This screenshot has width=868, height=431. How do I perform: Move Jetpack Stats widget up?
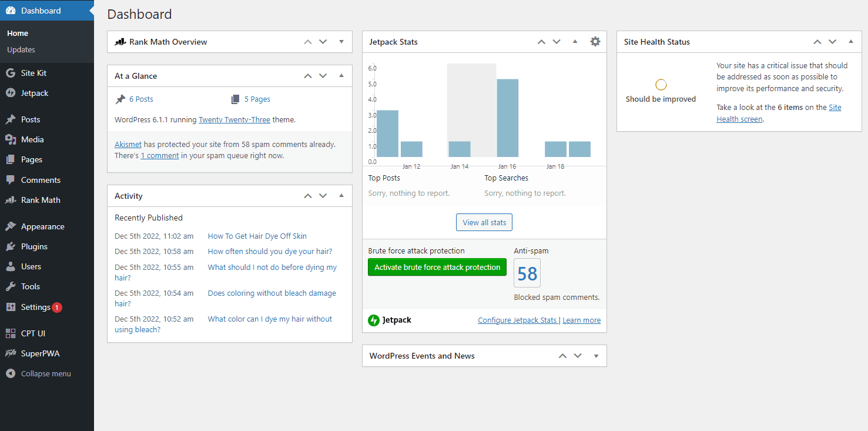(541, 42)
